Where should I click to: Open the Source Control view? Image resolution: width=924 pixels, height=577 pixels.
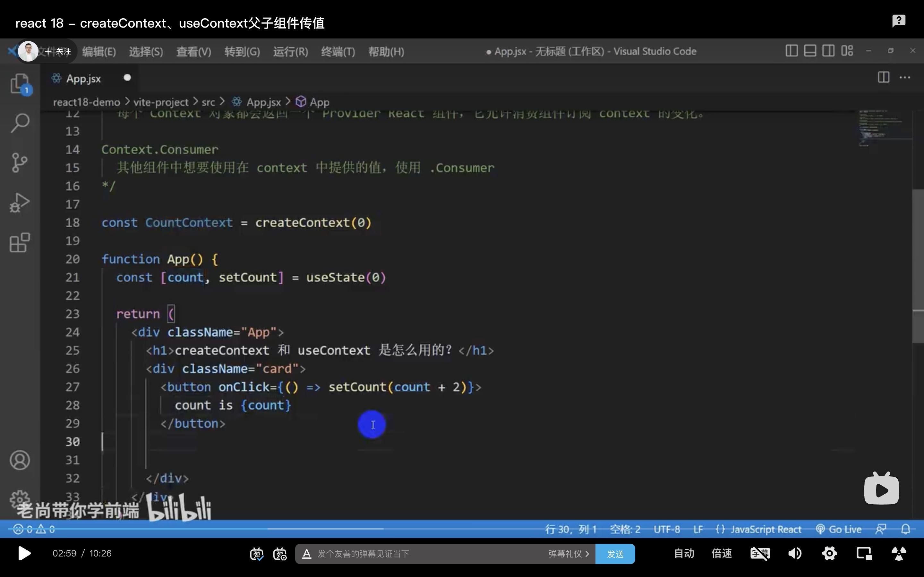tap(20, 162)
